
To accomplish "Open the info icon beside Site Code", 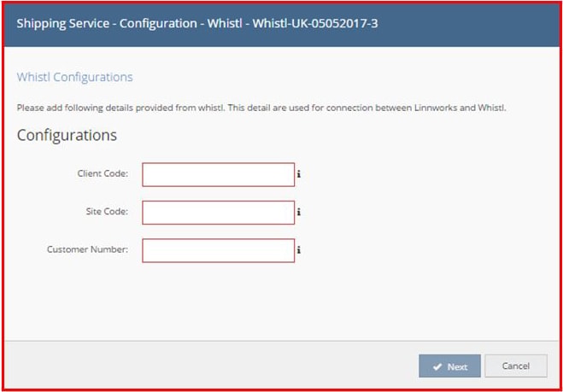I will tap(299, 213).
